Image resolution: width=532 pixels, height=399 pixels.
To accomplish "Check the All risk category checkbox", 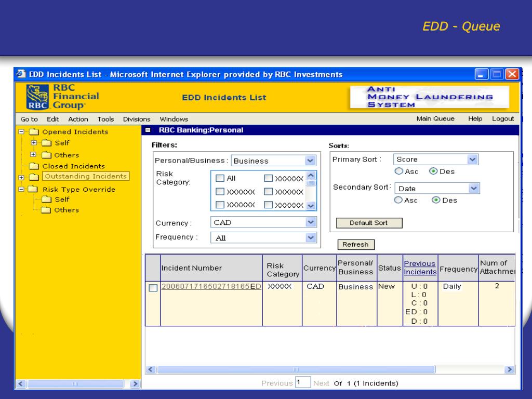I will point(220,178).
